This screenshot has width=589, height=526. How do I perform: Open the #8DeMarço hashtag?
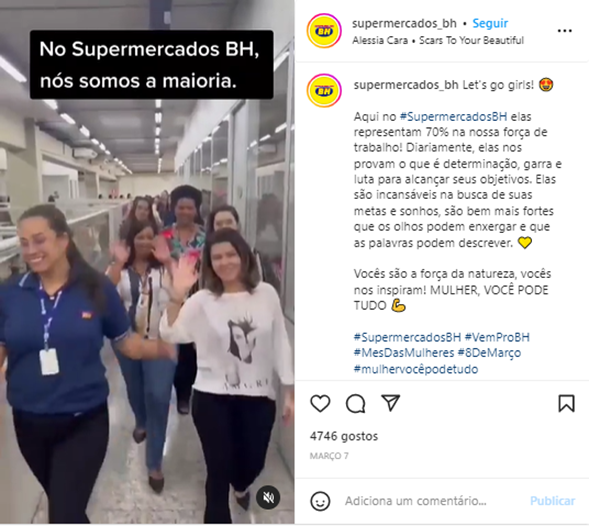489,353
